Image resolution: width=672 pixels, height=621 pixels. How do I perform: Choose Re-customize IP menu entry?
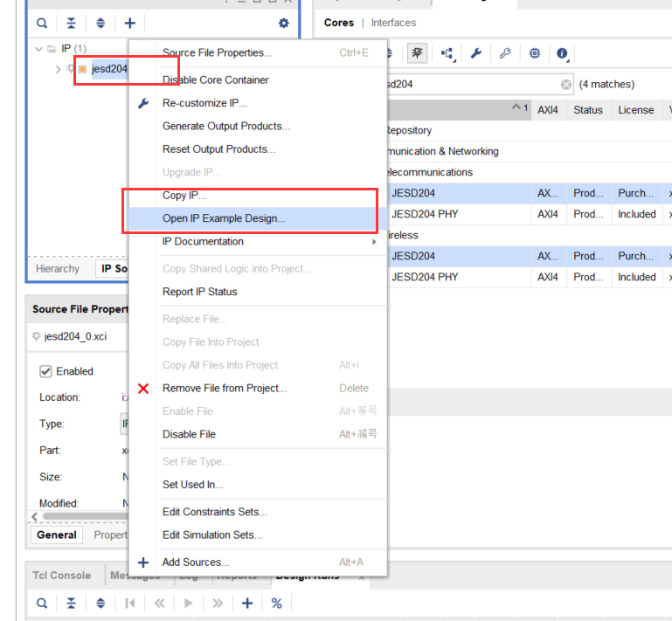[x=258, y=103]
